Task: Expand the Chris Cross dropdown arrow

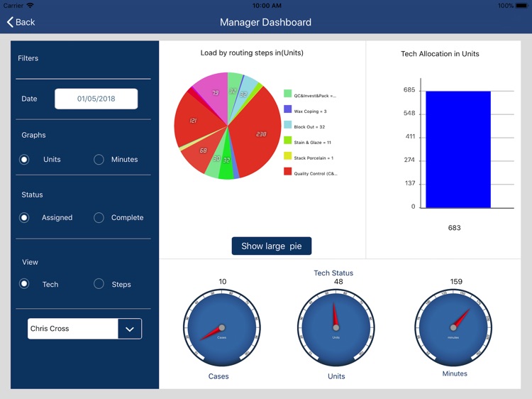Action: click(130, 329)
